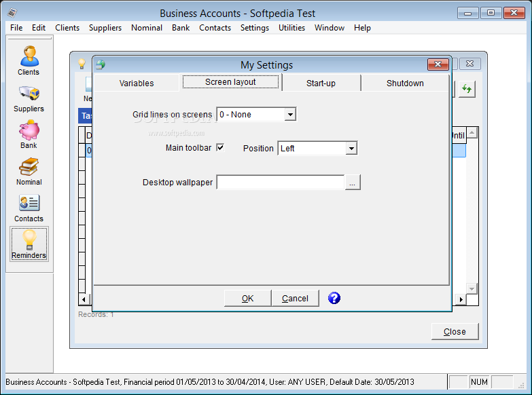Open the File menu
The height and width of the screenshot is (395, 532).
[x=16, y=28]
